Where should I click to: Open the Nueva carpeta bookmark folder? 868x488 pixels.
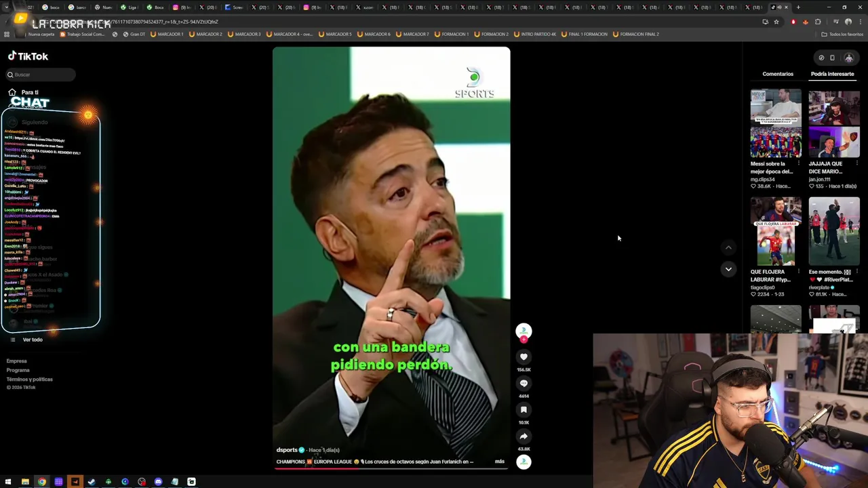(37, 34)
